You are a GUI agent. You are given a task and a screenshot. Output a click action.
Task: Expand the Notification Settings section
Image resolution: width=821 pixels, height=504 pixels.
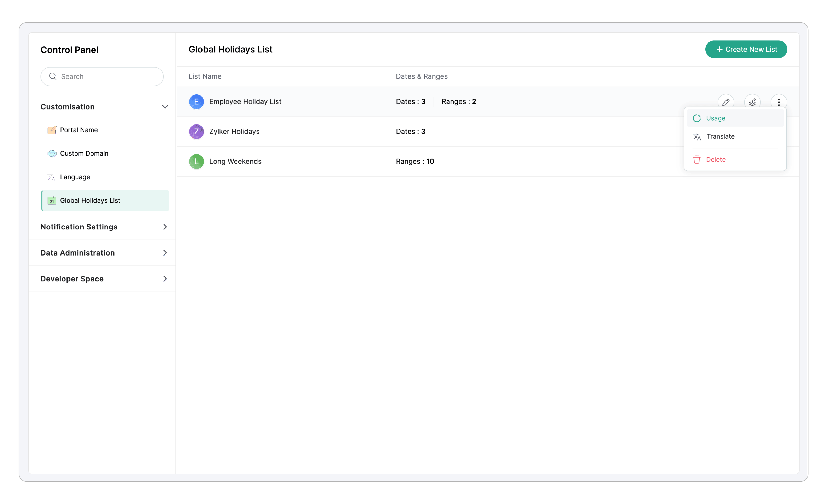(165, 227)
